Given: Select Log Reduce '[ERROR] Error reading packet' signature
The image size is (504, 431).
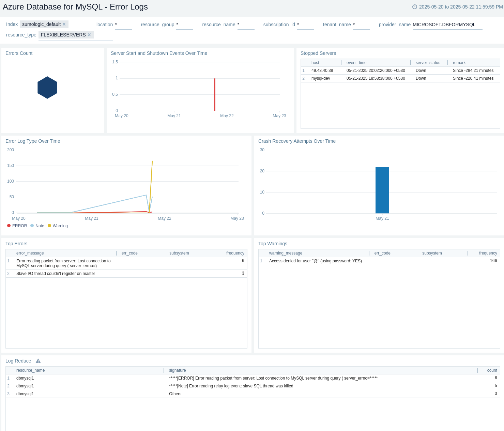Looking at the screenshot, I should pos(273,378).
